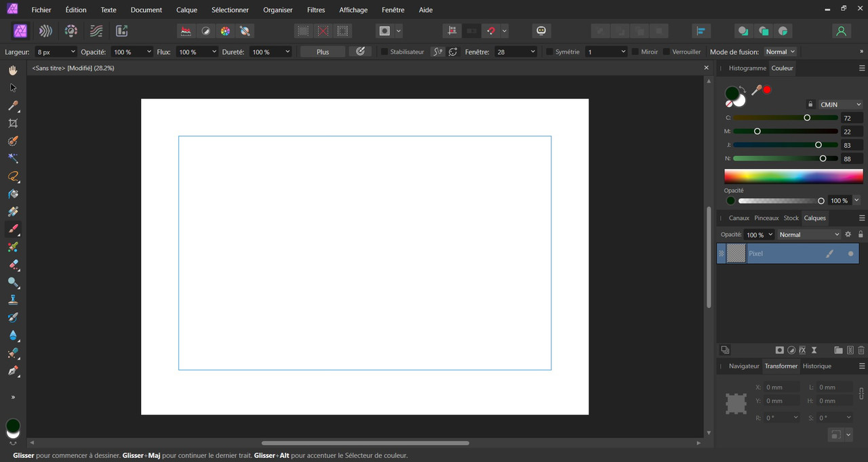Select the Flood Select magic wand tool
This screenshot has height=462, width=868.
point(13,158)
